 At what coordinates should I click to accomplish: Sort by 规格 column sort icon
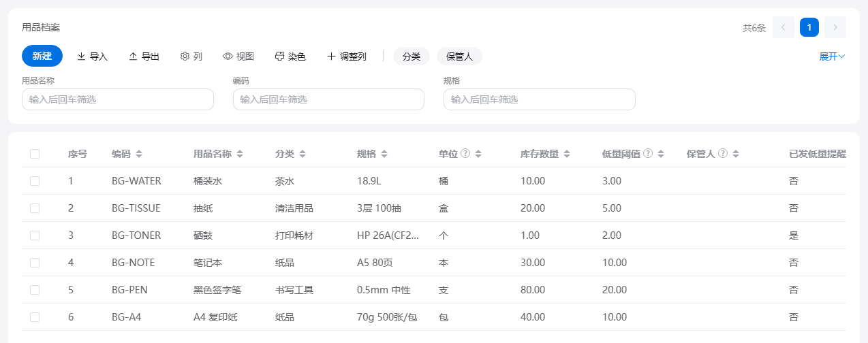[x=384, y=154]
